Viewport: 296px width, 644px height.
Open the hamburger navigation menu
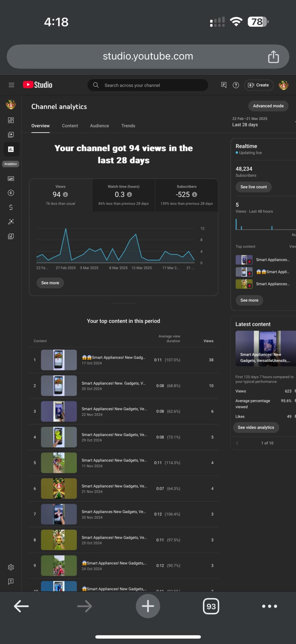(11, 85)
